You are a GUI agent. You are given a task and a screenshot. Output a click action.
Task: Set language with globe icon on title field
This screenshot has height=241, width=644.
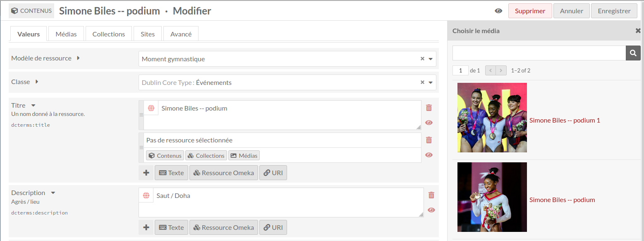point(151,108)
